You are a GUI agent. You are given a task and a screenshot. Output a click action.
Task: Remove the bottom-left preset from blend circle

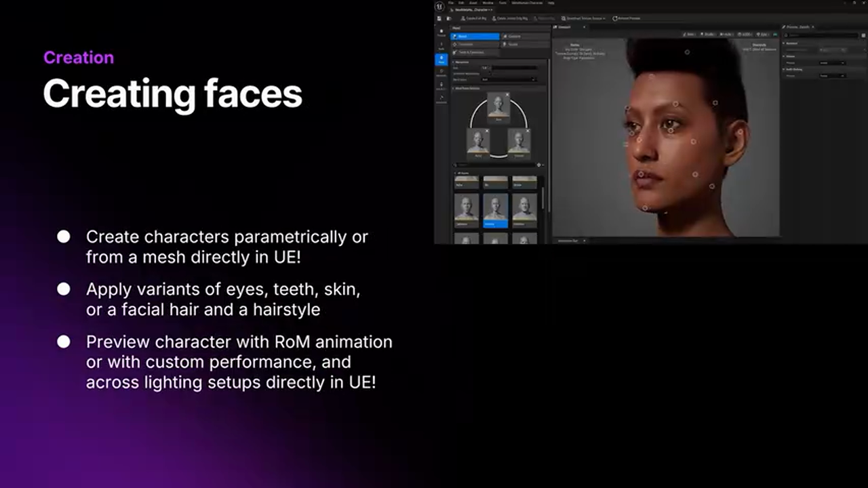(x=487, y=131)
